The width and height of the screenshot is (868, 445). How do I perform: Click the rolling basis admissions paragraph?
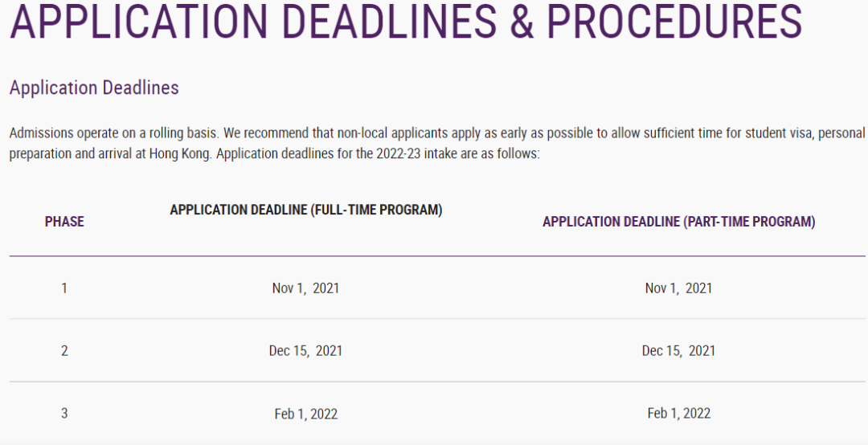(437, 143)
